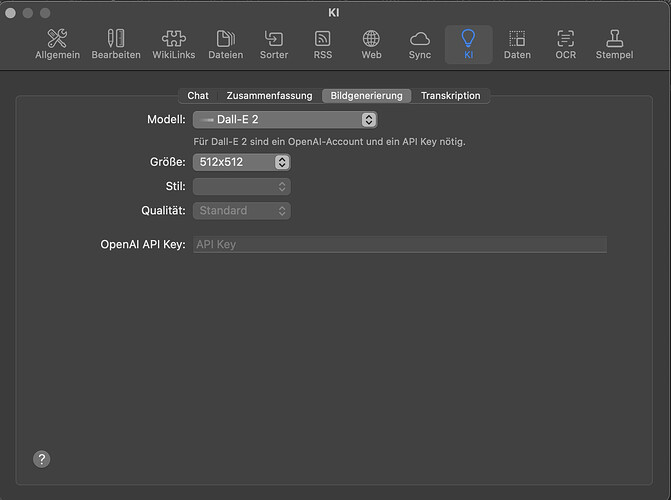Open the Sync cloud icon
Screen dimensions: 671x500
pos(420,45)
